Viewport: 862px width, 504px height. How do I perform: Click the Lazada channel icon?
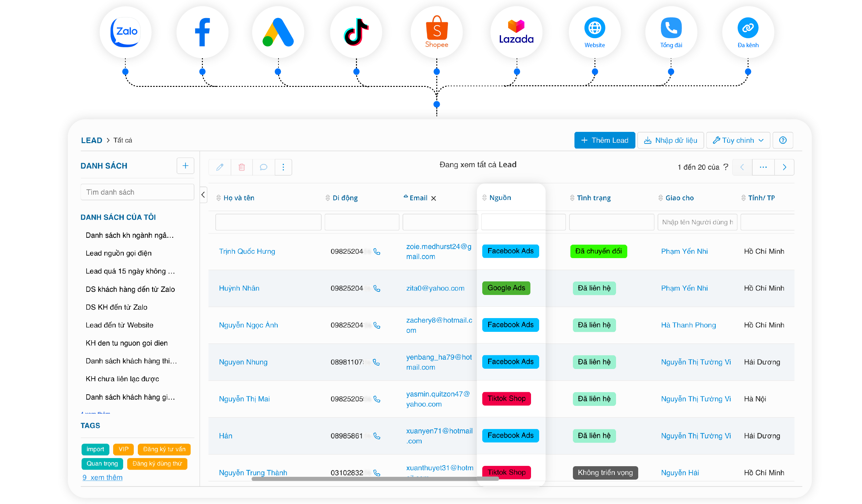(x=516, y=32)
